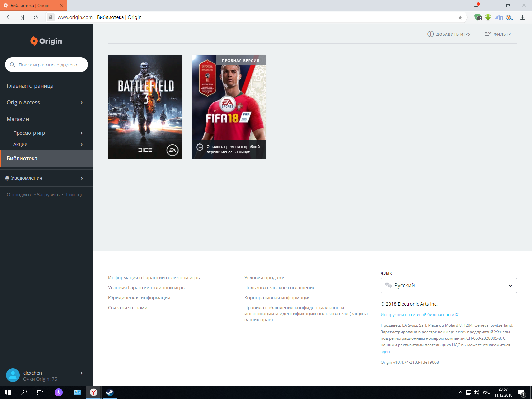
Task: Open a new browser tab with plus
Action: pos(72,5)
